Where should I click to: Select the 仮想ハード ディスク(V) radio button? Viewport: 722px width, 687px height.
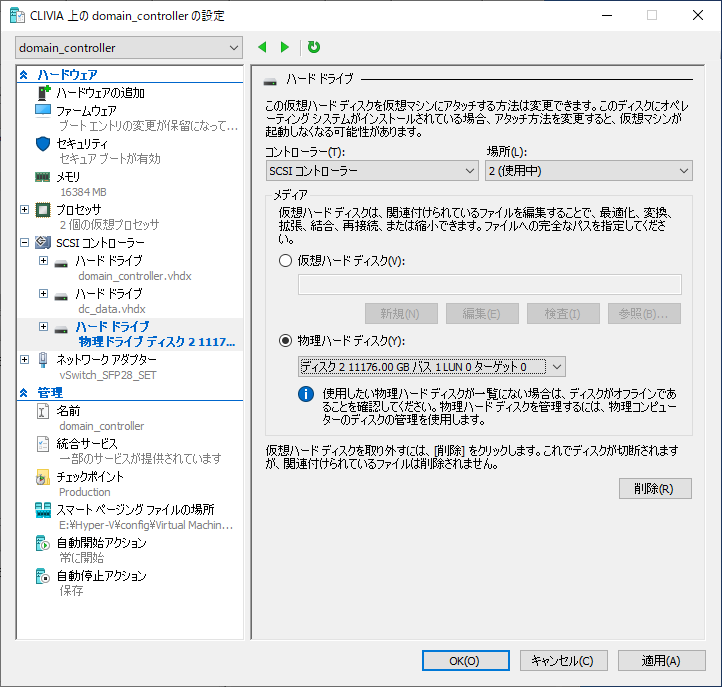click(285, 261)
